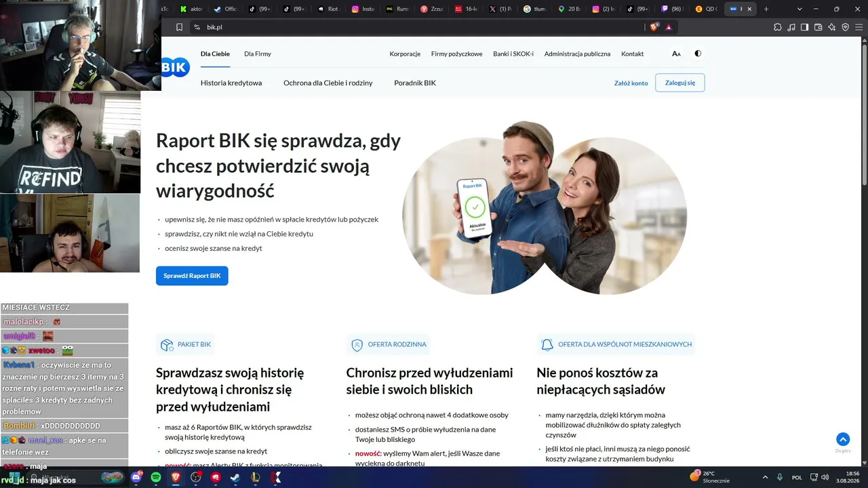The width and height of the screenshot is (868, 488).
Task: Switch to the Steam "Offic" tab
Action: [x=226, y=9]
